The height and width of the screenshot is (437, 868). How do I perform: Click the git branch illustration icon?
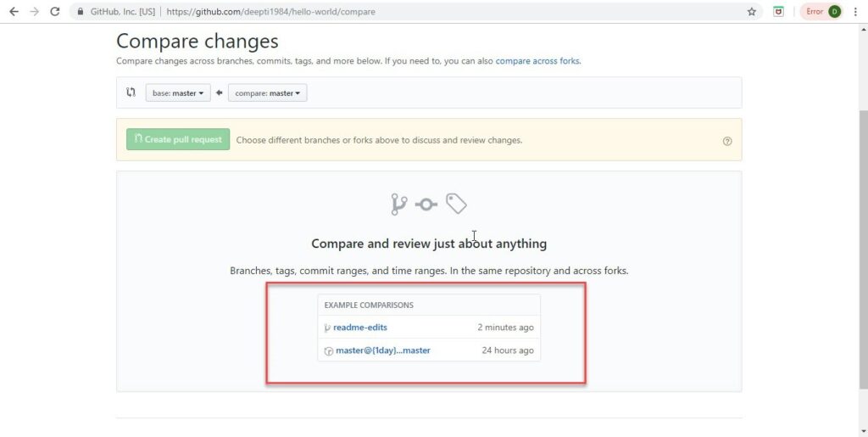coord(398,204)
